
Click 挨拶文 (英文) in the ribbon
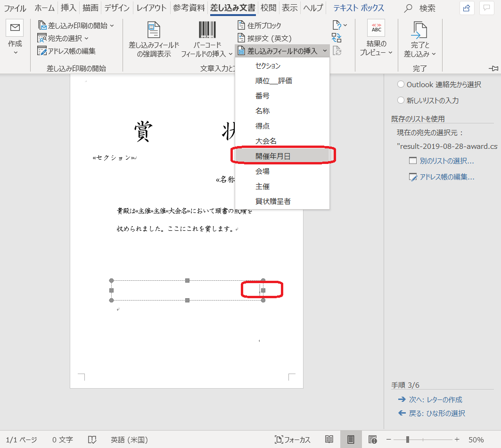tap(264, 38)
